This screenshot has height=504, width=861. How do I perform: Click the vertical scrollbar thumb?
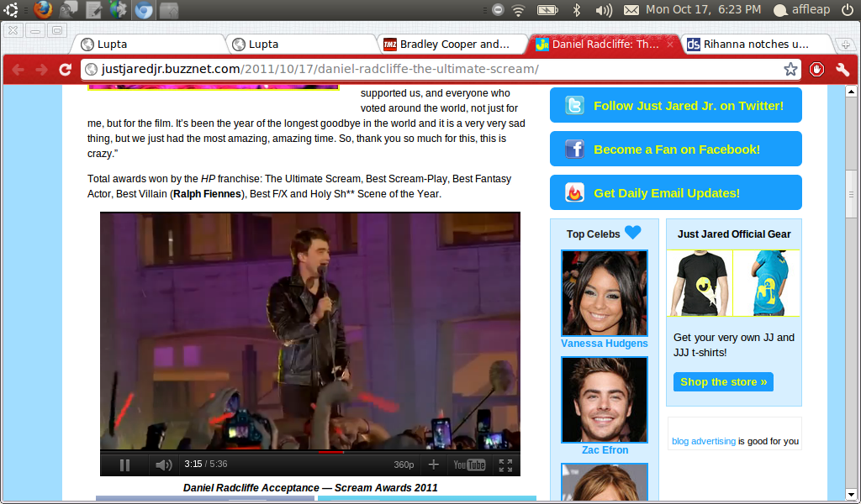tap(851, 194)
